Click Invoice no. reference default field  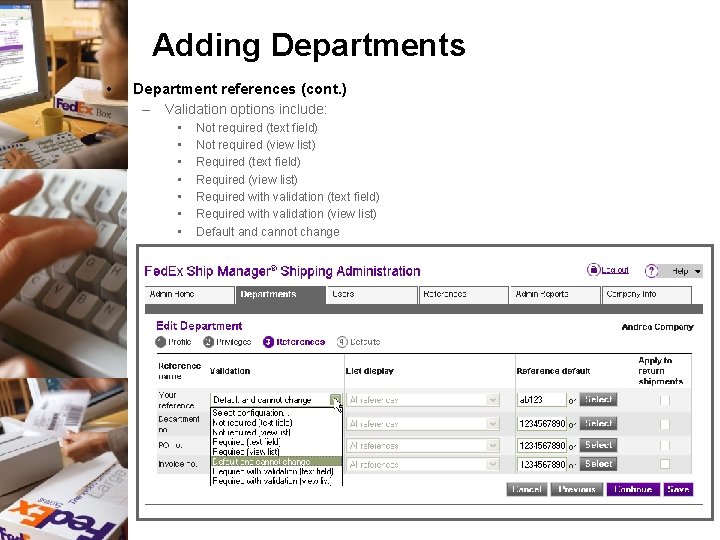(x=542, y=464)
